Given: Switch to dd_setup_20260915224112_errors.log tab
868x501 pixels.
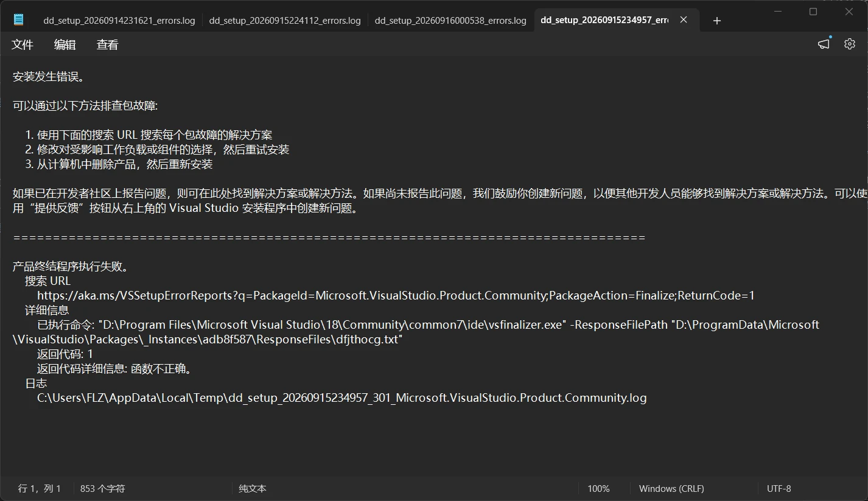Looking at the screenshot, I should coord(285,20).
